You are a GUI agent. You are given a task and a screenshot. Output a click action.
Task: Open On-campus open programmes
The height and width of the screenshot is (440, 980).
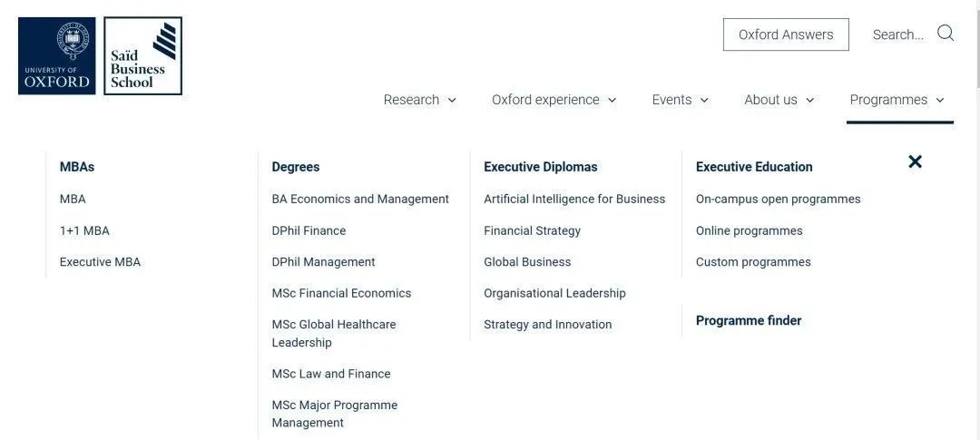(x=779, y=199)
